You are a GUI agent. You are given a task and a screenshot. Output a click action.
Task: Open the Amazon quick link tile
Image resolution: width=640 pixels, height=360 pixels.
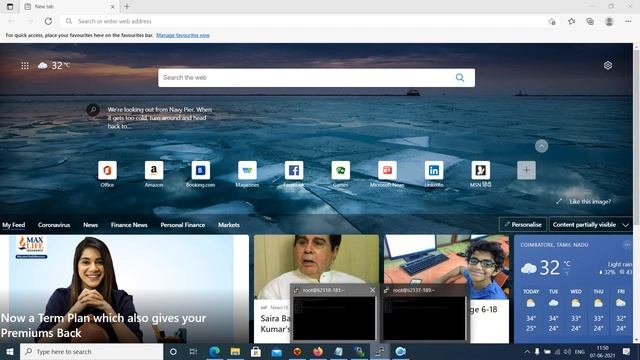pos(154,171)
